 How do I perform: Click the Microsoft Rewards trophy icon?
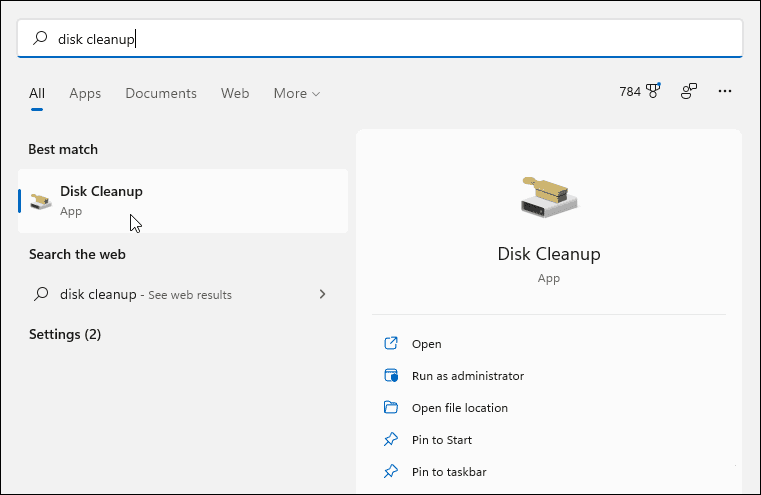(654, 92)
